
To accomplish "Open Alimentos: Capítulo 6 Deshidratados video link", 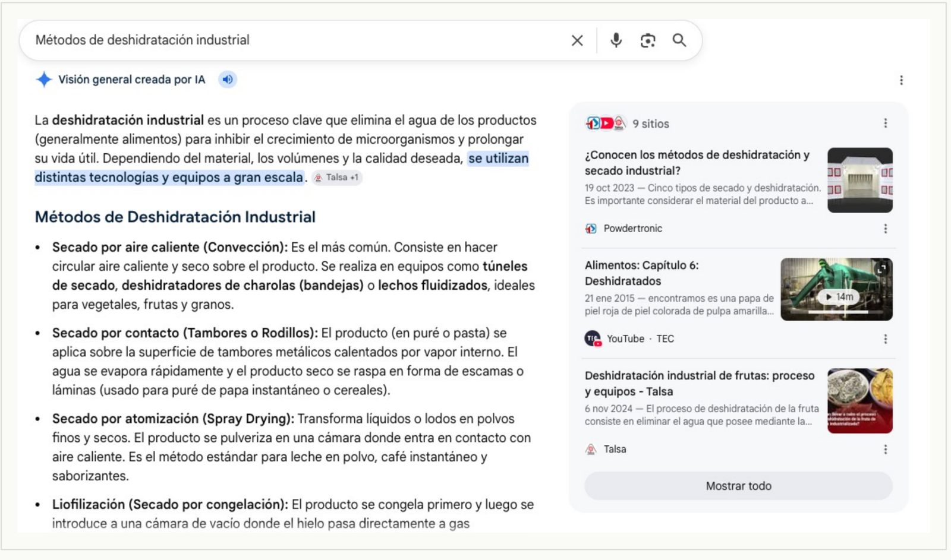I will 642,273.
